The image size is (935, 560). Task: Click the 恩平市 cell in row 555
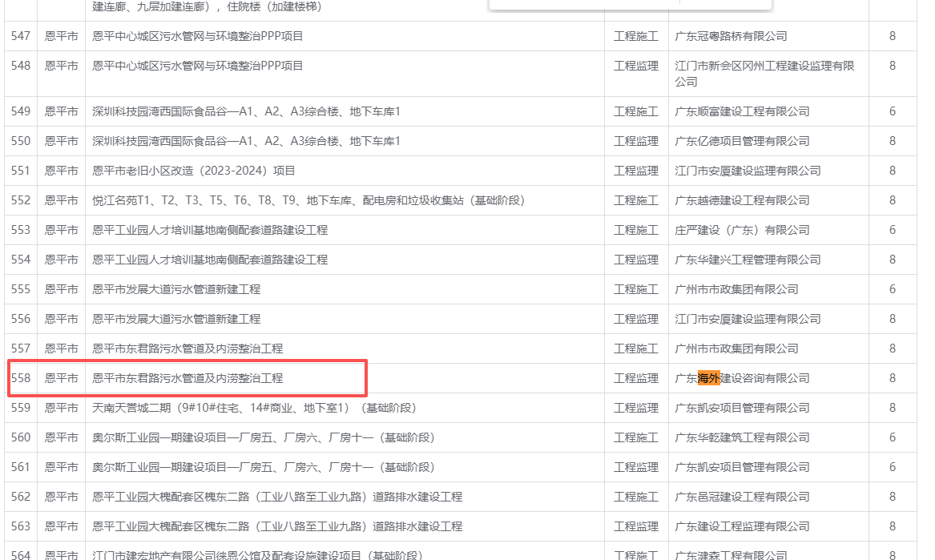tap(61, 289)
